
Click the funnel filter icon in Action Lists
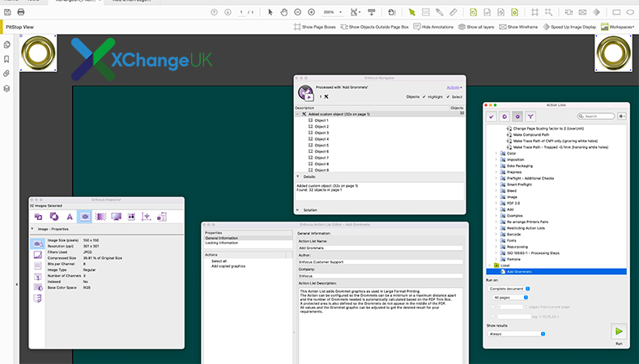(530, 116)
